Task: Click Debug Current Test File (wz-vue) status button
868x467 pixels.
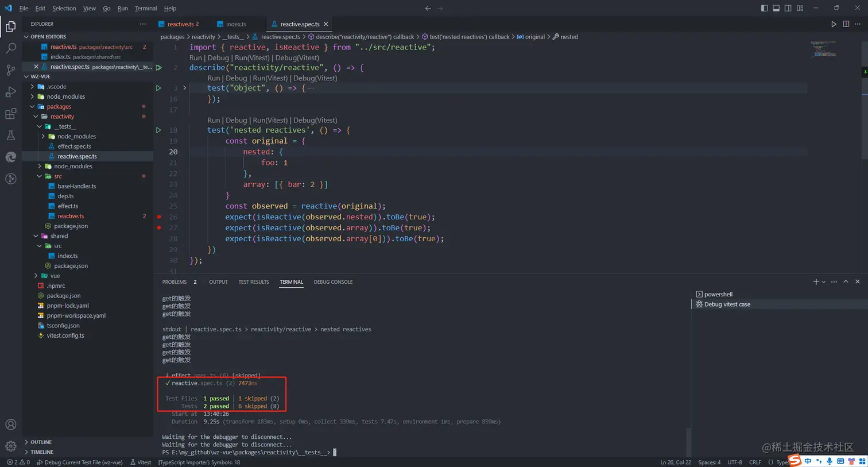Action: pyautogui.click(x=80, y=462)
